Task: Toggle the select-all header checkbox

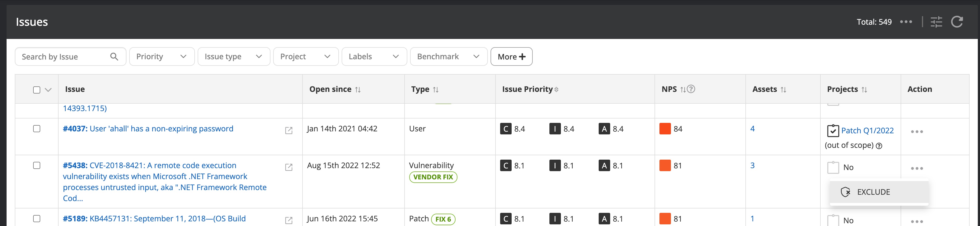Action: [36, 90]
